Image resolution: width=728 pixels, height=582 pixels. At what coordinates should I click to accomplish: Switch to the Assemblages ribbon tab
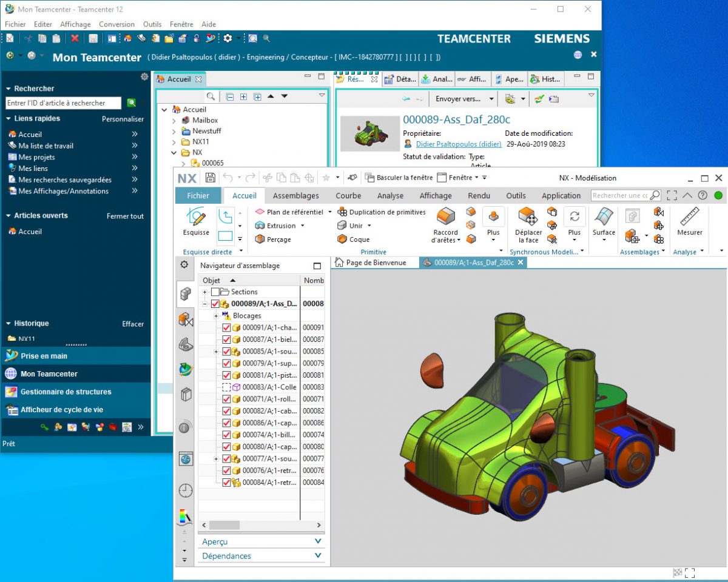(x=296, y=195)
